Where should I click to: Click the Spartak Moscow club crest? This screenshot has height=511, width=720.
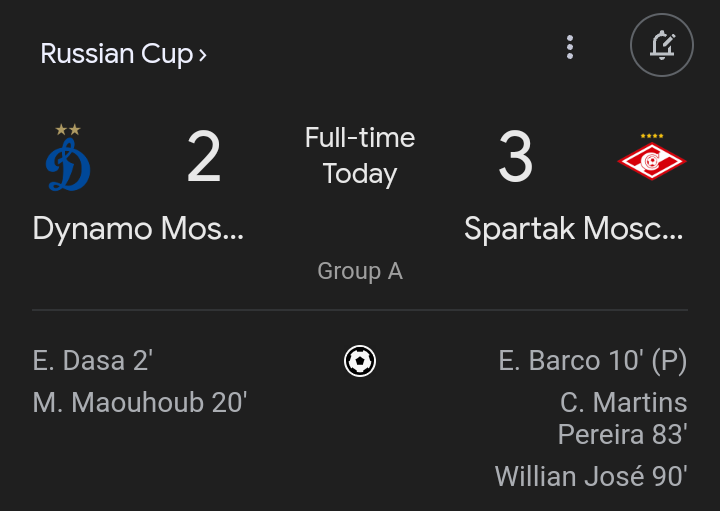651,161
